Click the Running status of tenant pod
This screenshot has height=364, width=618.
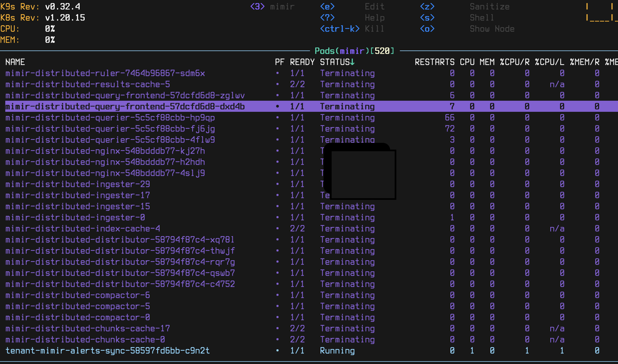pos(337,351)
